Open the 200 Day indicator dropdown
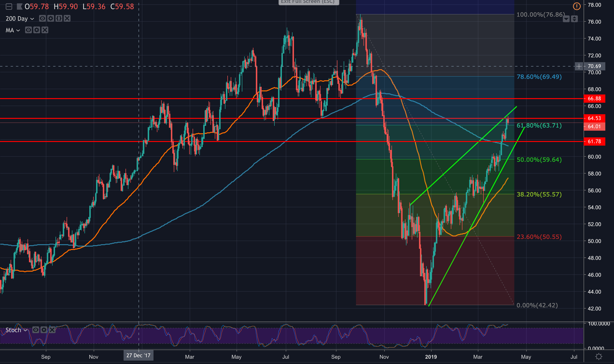Screen dimensions: 614x364 32,19
